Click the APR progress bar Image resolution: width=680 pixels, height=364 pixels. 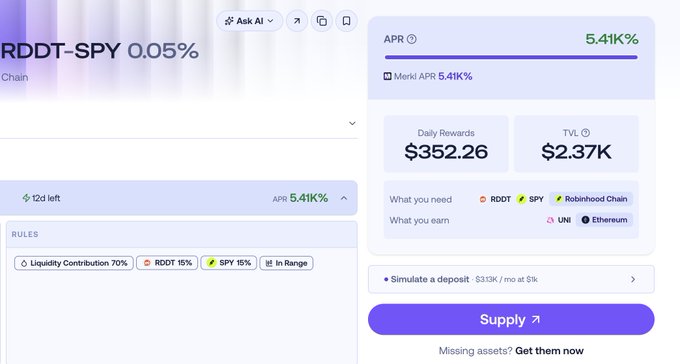pos(511,57)
